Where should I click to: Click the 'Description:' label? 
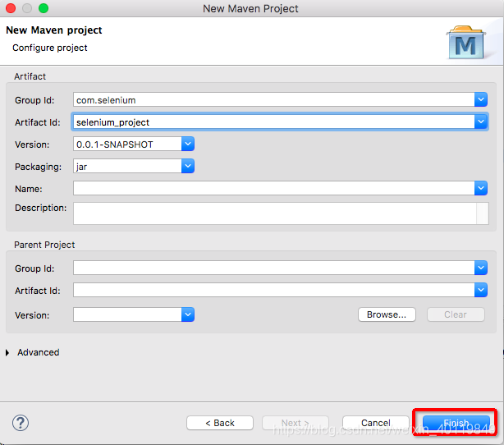[x=40, y=208]
